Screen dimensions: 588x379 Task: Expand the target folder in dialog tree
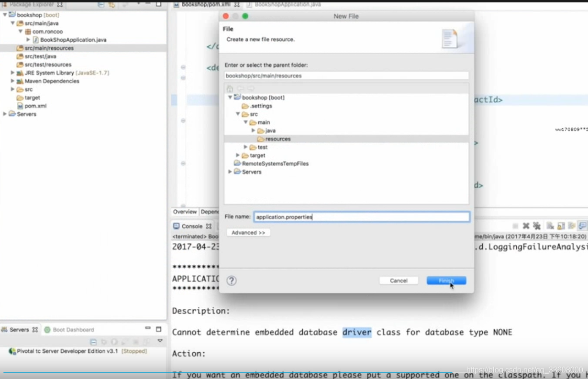238,155
